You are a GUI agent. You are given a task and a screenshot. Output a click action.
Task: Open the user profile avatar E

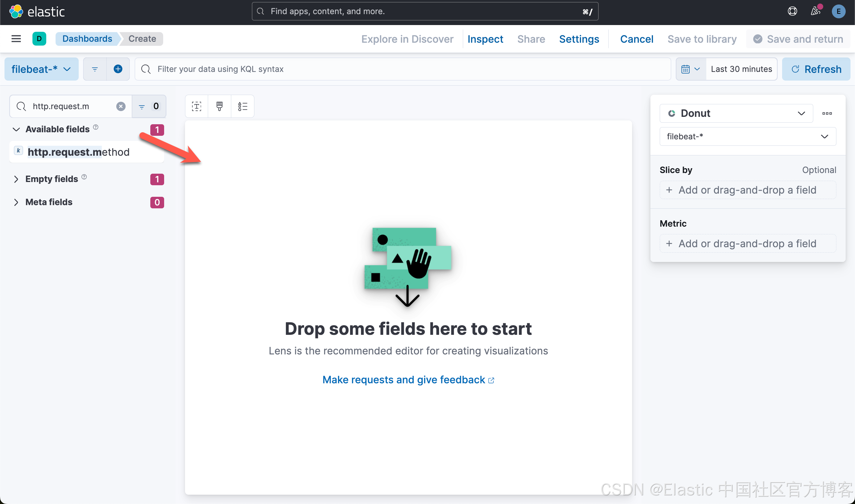(838, 11)
